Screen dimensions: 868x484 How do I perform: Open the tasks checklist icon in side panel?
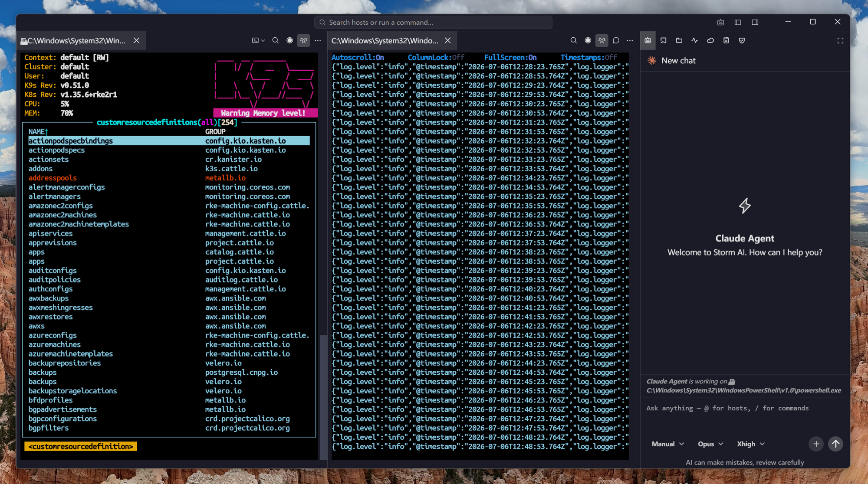pos(664,40)
